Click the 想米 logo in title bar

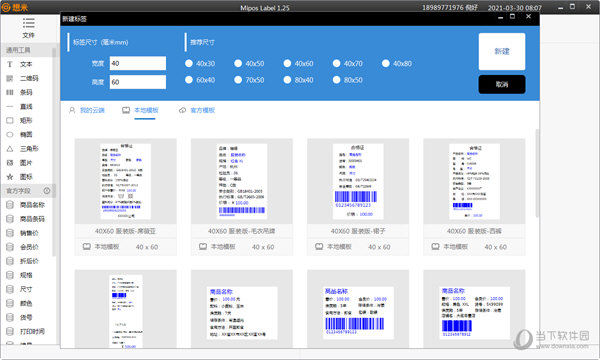pyautogui.click(x=15, y=7)
